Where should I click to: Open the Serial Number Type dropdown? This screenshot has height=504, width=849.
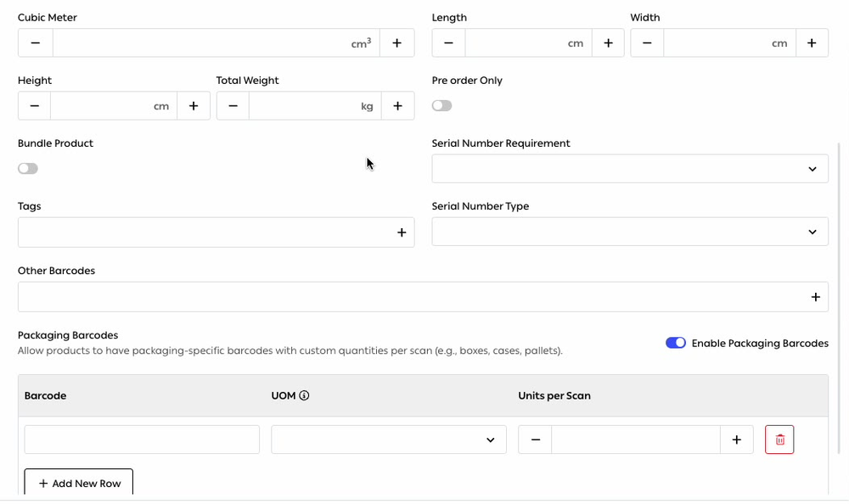(630, 232)
